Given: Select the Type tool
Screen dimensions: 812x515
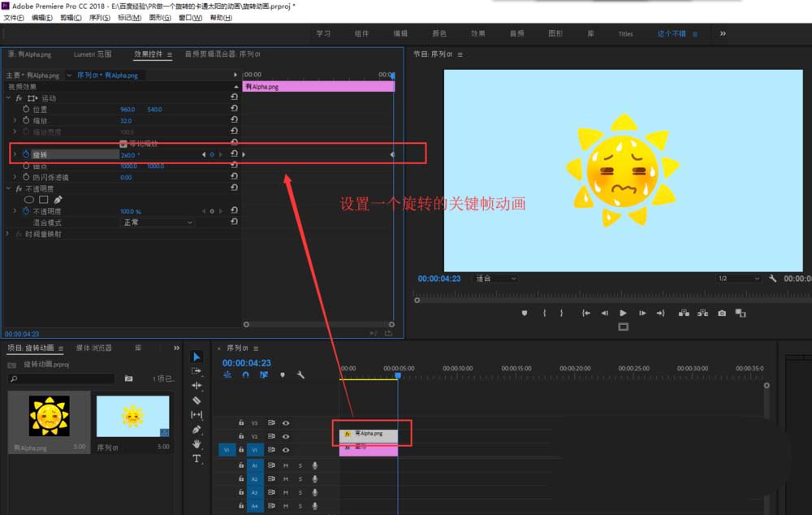Looking at the screenshot, I should pyautogui.click(x=197, y=458).
